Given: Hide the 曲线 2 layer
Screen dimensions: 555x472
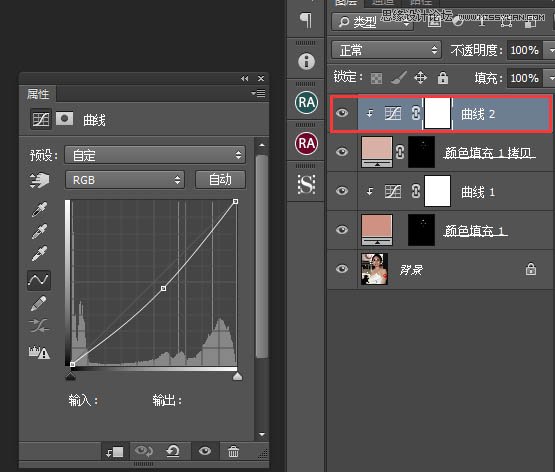Looking at the screenshot, I should pos(342,113).
